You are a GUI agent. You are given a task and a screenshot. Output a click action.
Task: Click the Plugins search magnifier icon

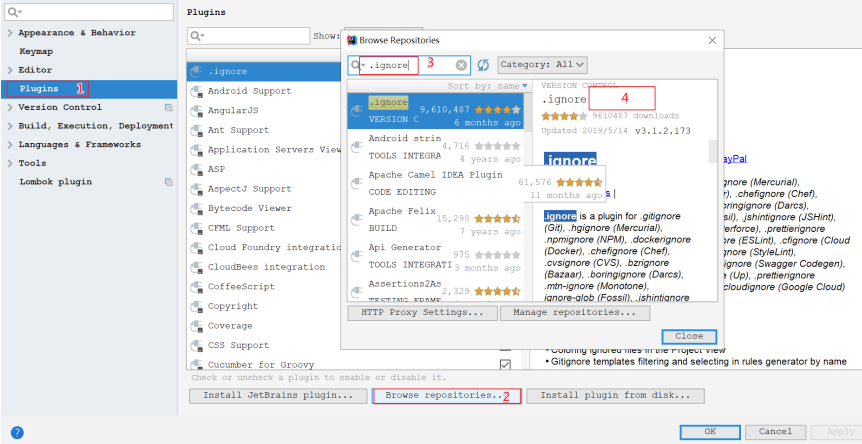point(196,36)
